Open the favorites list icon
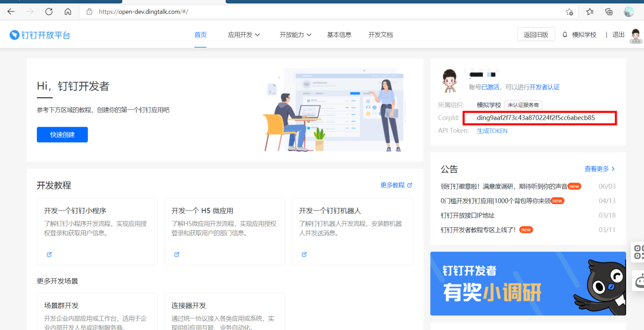The image size is (644, 330). [590, 12]
